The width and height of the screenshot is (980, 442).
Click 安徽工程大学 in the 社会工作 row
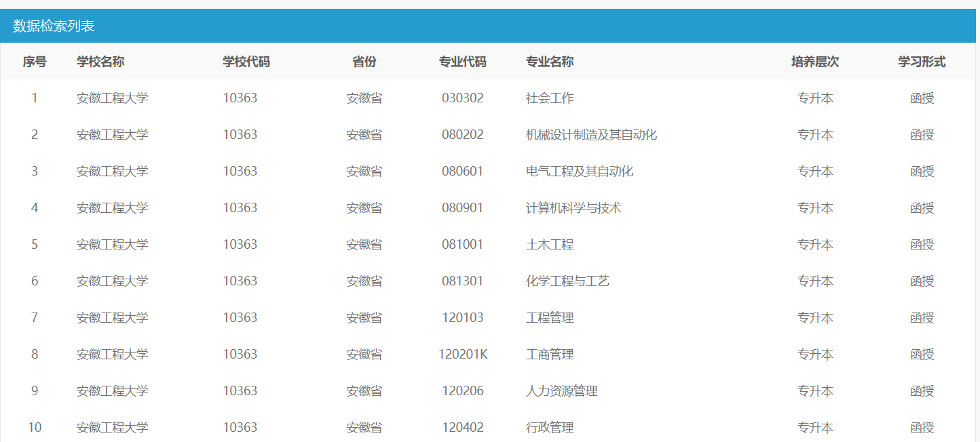coord(113,98)
